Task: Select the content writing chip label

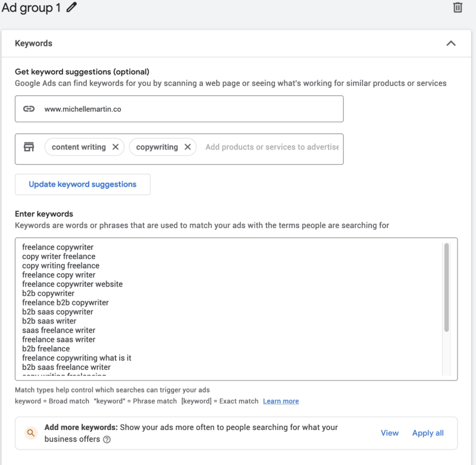Action: click(x=79, y=147)
